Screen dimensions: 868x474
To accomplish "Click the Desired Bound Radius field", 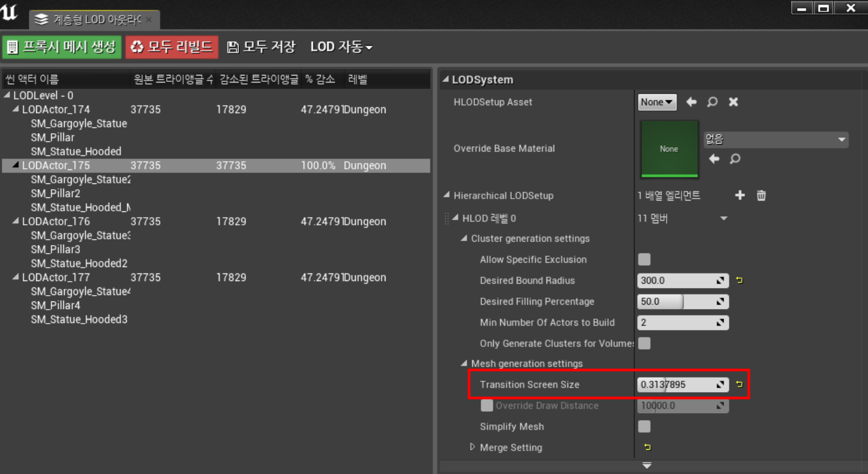I will [683, 280].
